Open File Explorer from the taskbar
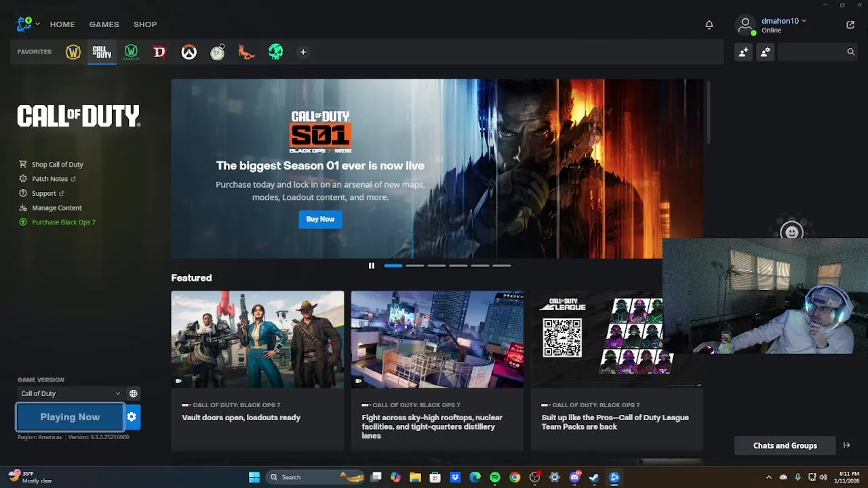 pos(415,477)
